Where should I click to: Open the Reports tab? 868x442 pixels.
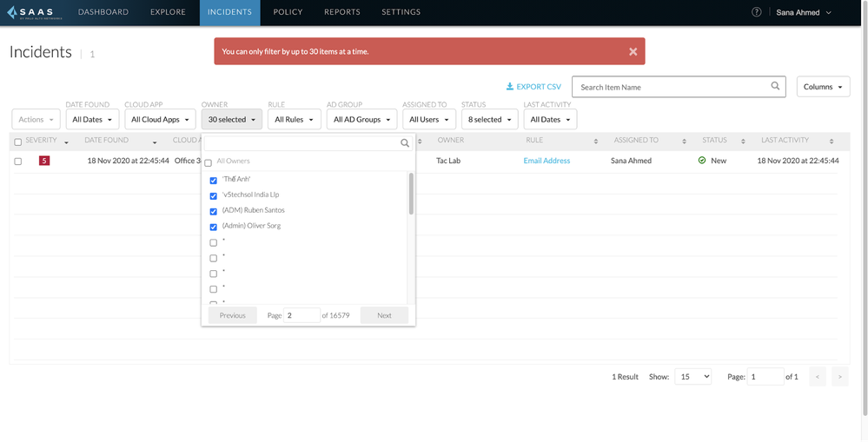tap(342, 12)
